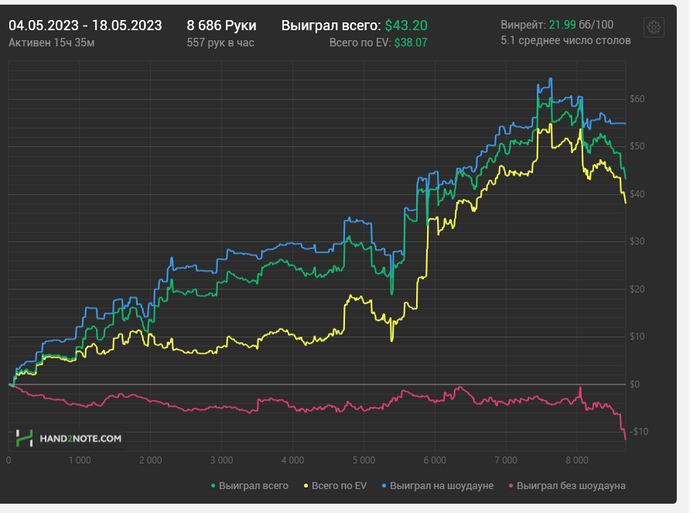This screenshot has width=700, height=513.
Task: Click the winrate value 21.99 бб/100
Action: click(x=581, y=25)
